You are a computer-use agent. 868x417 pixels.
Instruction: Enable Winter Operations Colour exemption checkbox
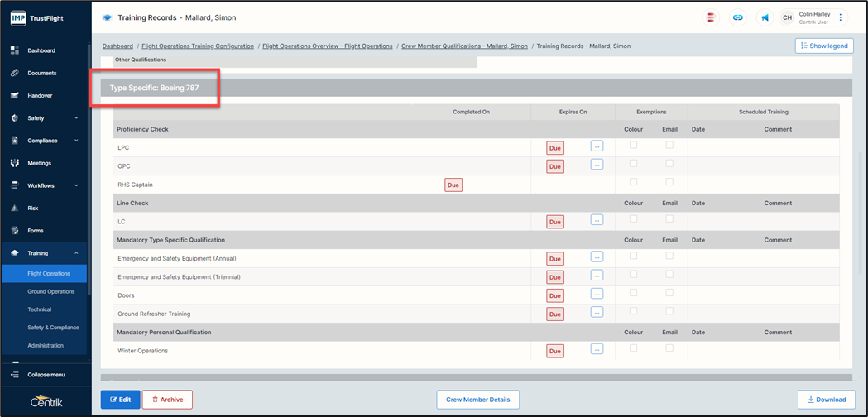pos(633,347)
